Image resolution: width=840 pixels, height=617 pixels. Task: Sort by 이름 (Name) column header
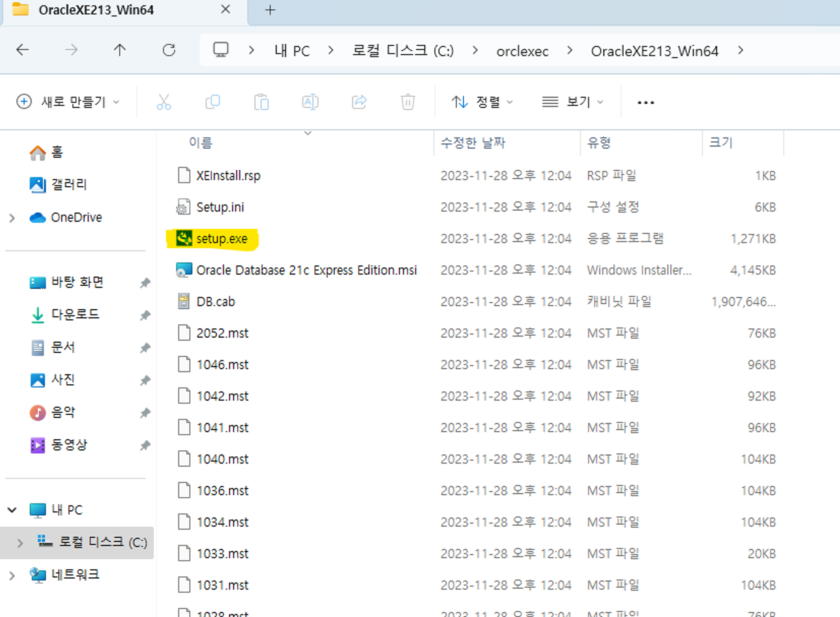(x=201, y=143)
